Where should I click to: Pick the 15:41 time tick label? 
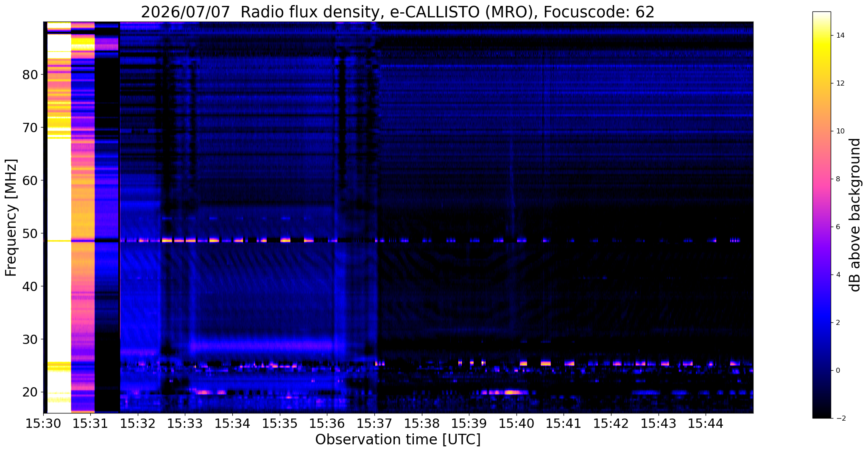click(564, 424)
